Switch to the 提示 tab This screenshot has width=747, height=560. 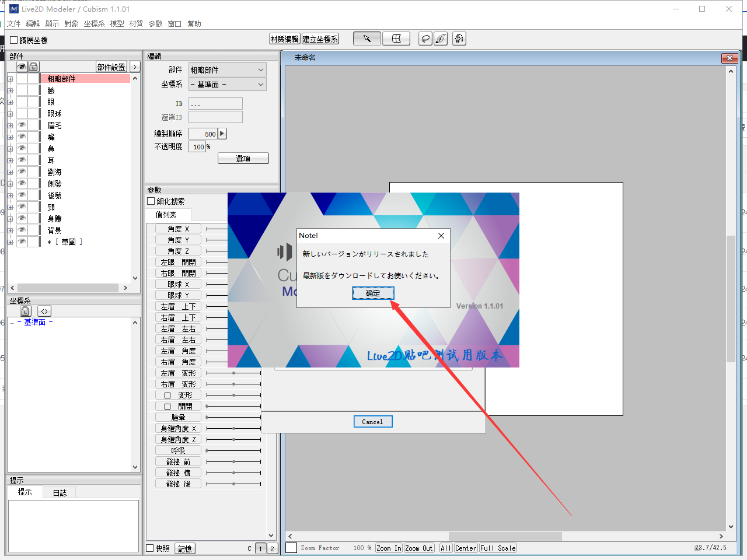point(25,492)
